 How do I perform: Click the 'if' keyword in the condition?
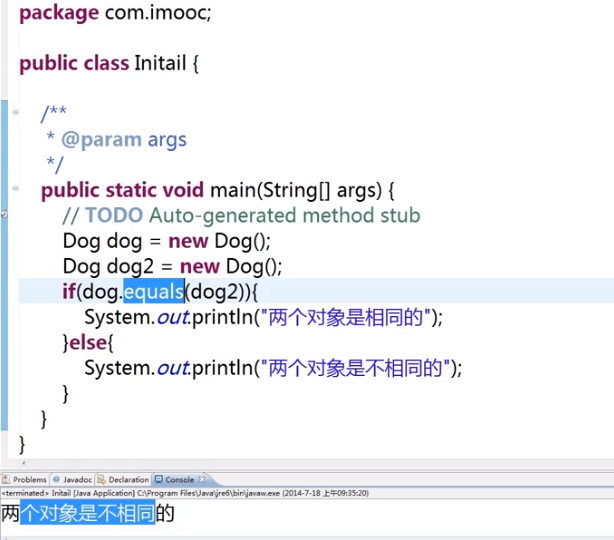(69, 291)
